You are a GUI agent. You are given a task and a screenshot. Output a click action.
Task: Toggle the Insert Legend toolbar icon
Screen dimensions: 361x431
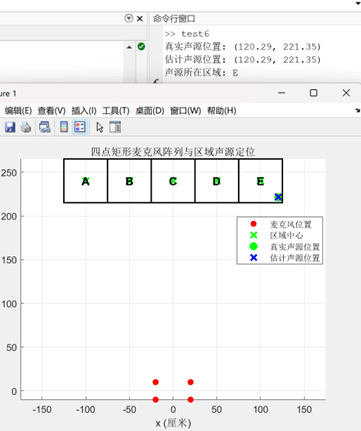pos(80,127)
